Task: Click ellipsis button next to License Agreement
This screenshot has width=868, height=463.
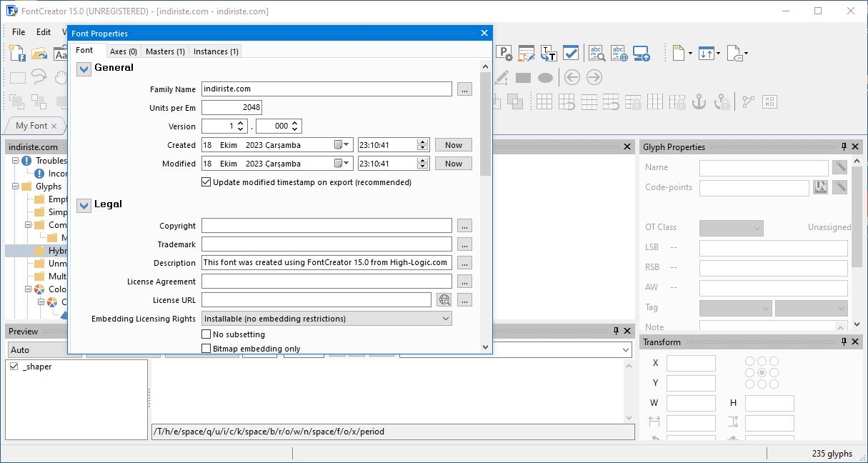Action: (x=464, y=282)
